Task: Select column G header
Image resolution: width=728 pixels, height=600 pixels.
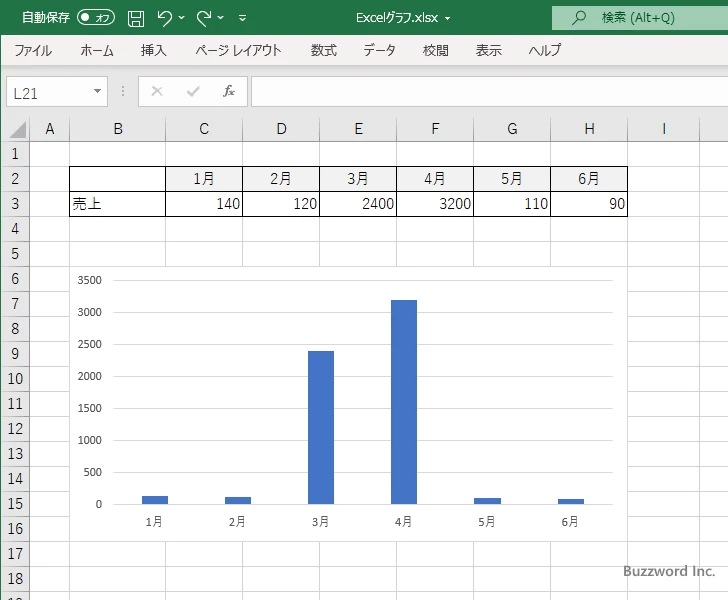Action: pos(512,129)
